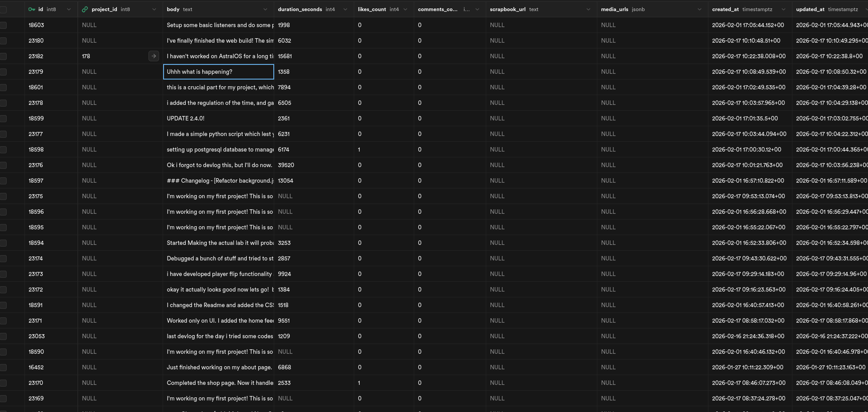Open the body column menu chevron

(265, 9)
